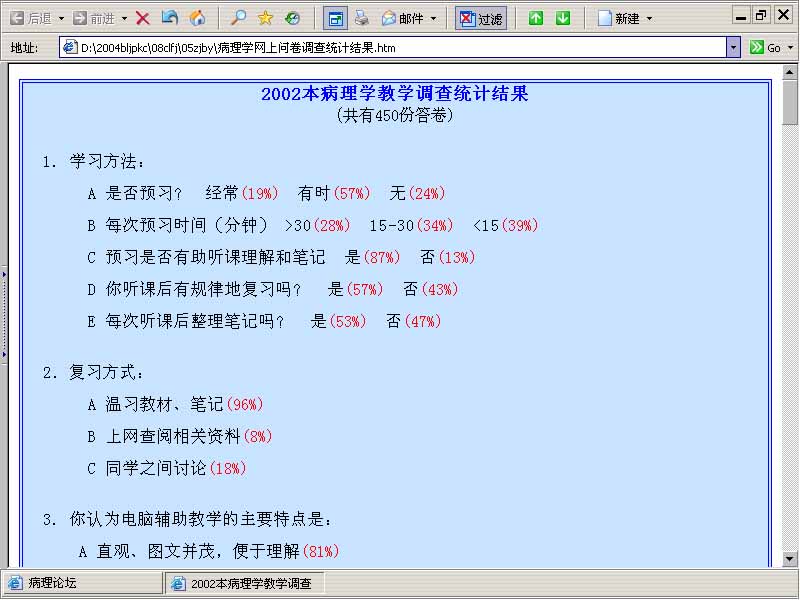The image size is (800, 600).
Task: Click the scrollbar down arrow
Action: click(x=789, y=559)
